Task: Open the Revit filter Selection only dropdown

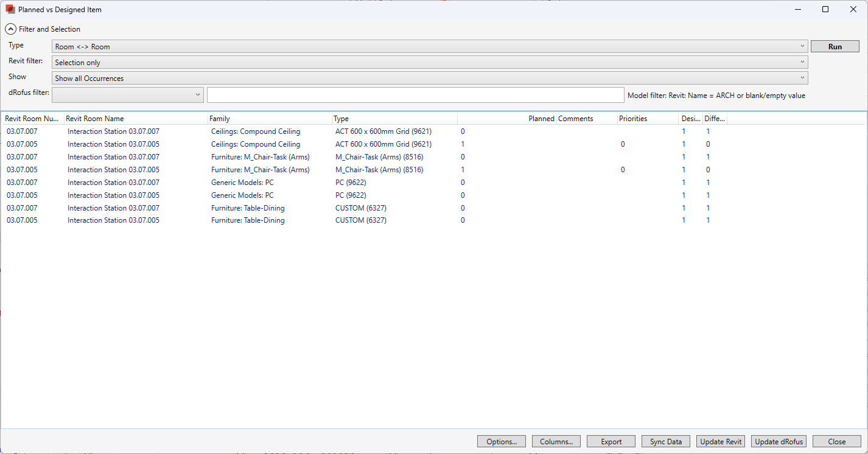Action: pos(430,62)
